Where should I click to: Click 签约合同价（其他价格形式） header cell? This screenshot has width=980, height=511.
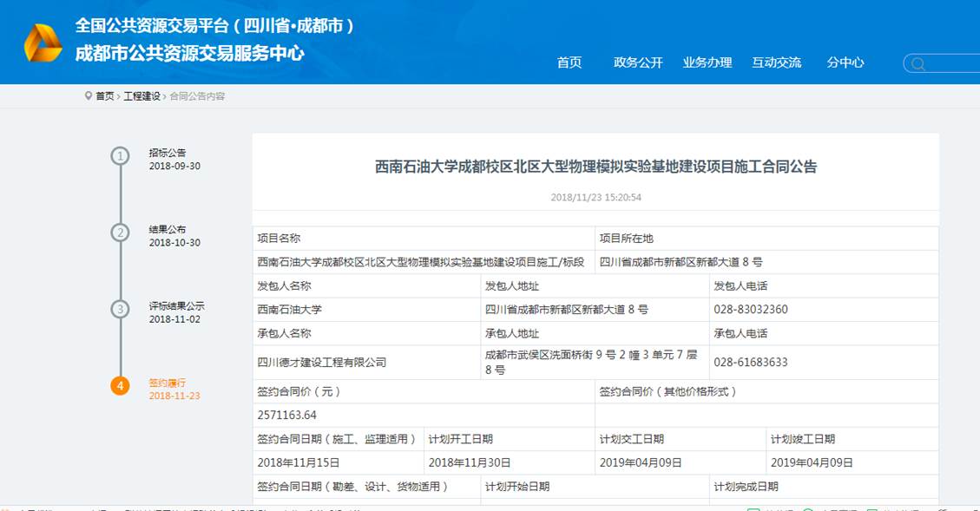tap(766, 391)
